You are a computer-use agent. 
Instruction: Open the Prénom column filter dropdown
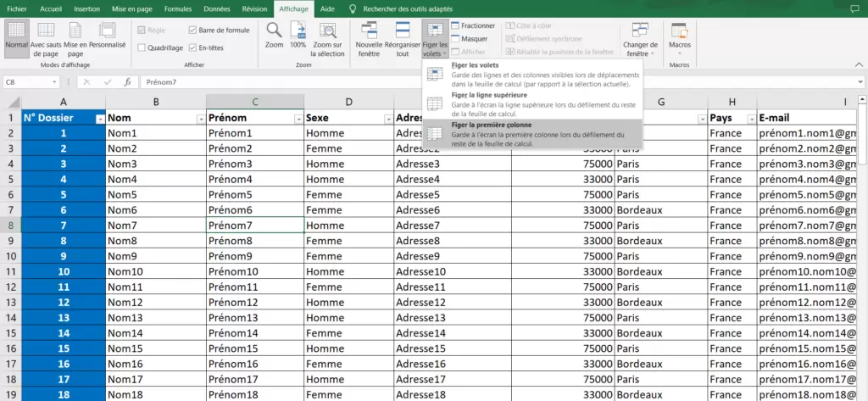click(298, 119)
